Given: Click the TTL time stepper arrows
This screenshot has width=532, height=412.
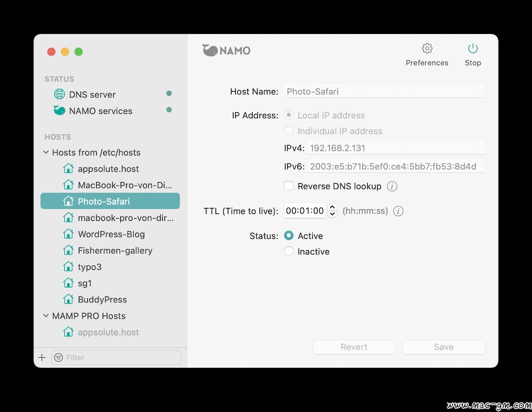Looking at the screenshot, I should [332, 211].
